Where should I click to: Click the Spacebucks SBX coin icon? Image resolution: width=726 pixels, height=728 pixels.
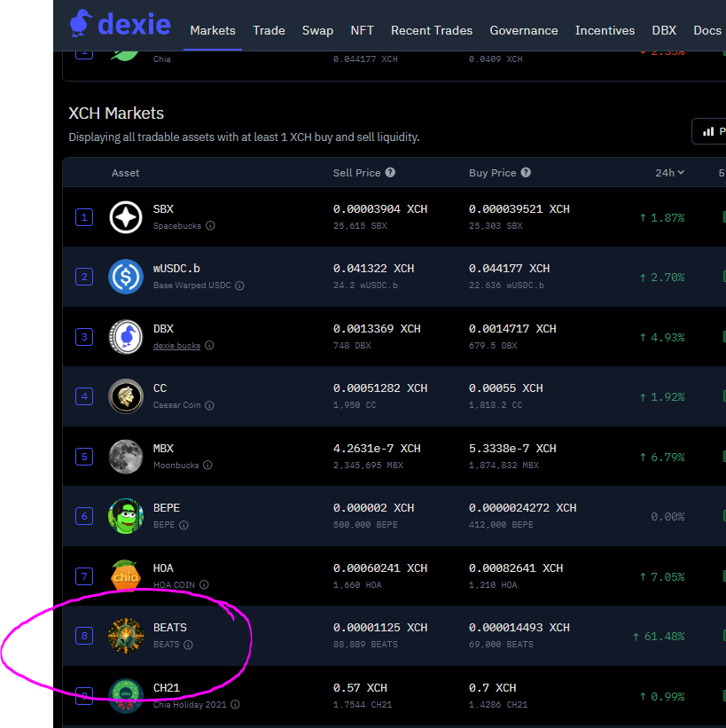coord(125,216)
